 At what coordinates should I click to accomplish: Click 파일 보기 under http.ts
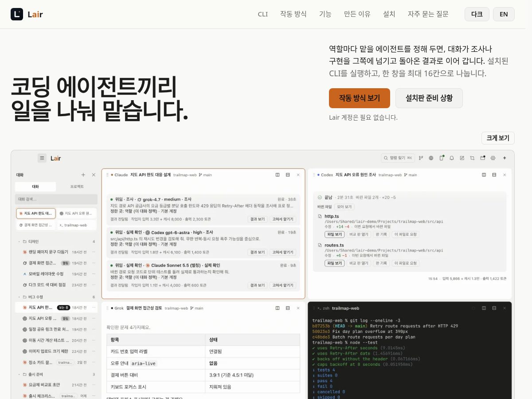click(x=335, y=234)
